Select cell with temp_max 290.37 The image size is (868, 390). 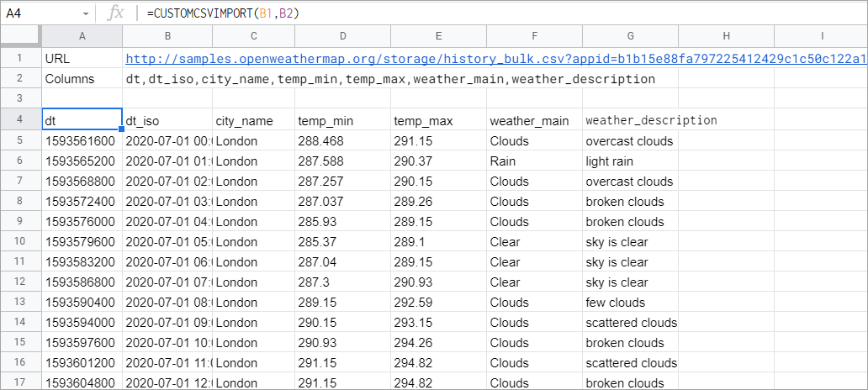[x=438, y=161]
